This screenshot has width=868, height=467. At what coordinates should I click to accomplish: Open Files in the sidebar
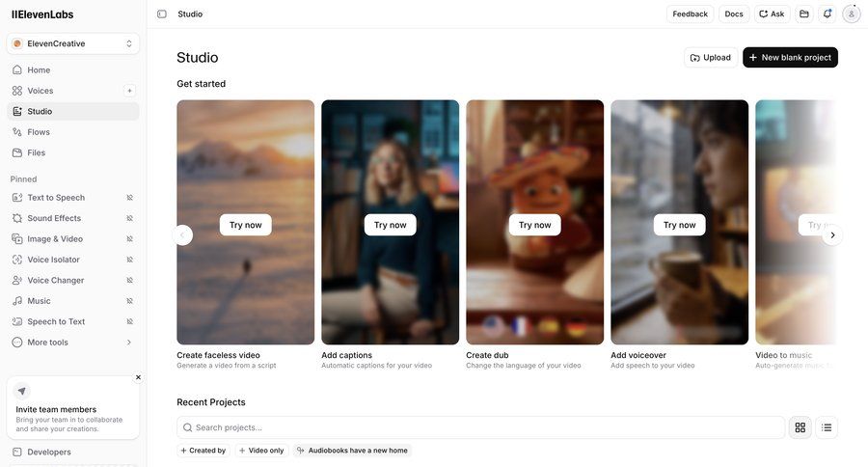click(x=73, y=152)
